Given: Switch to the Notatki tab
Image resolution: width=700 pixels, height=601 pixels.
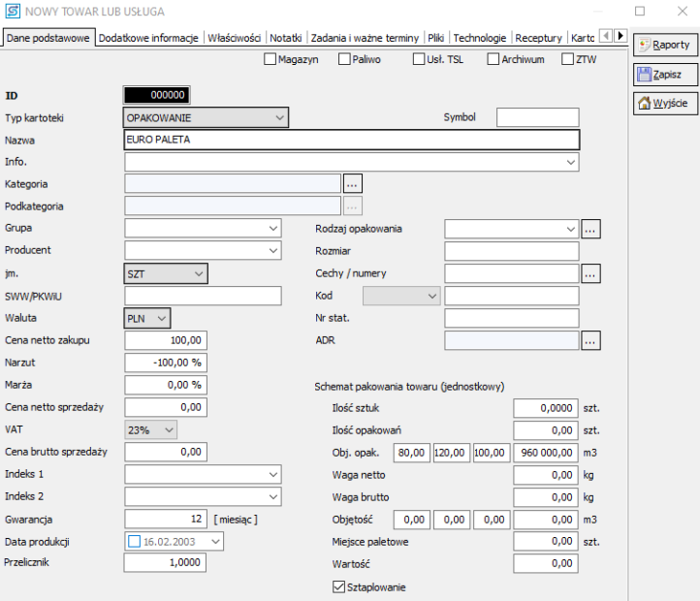Looking at the screenshot, I should point(285,38).
